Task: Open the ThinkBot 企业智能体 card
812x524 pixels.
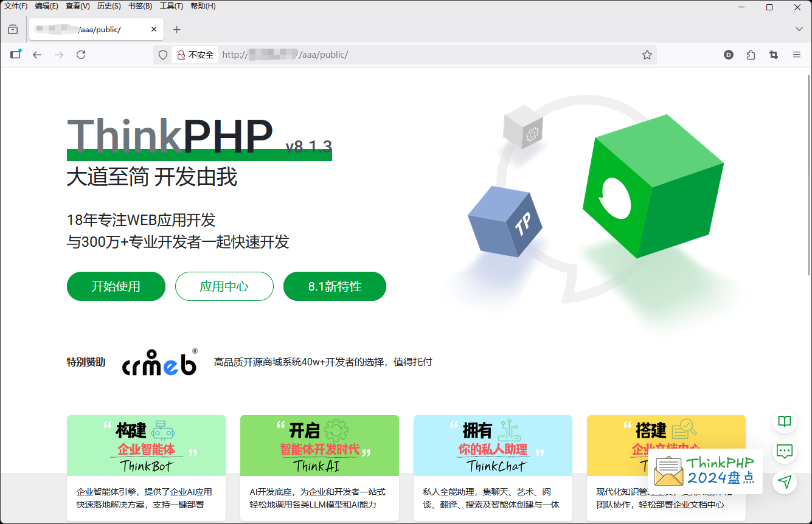Action: [146, 467]
